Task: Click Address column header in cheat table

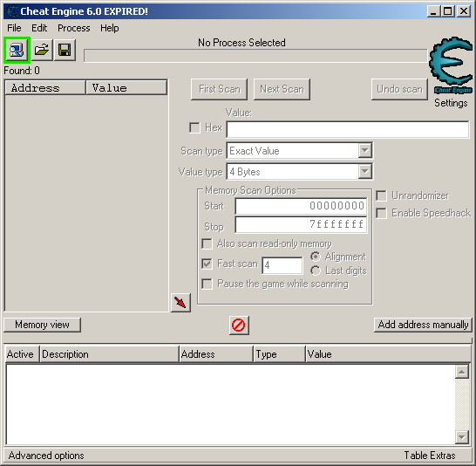Action: 216,354
